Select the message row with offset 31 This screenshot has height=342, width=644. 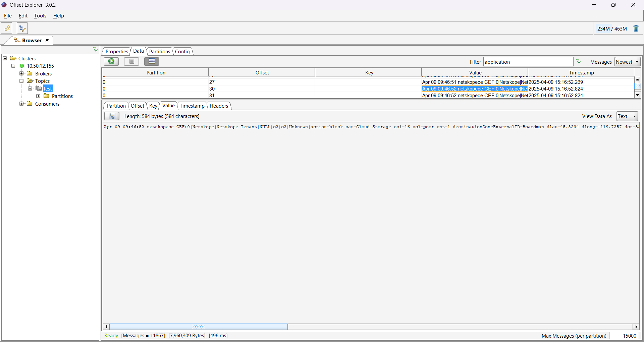[368, 95]
